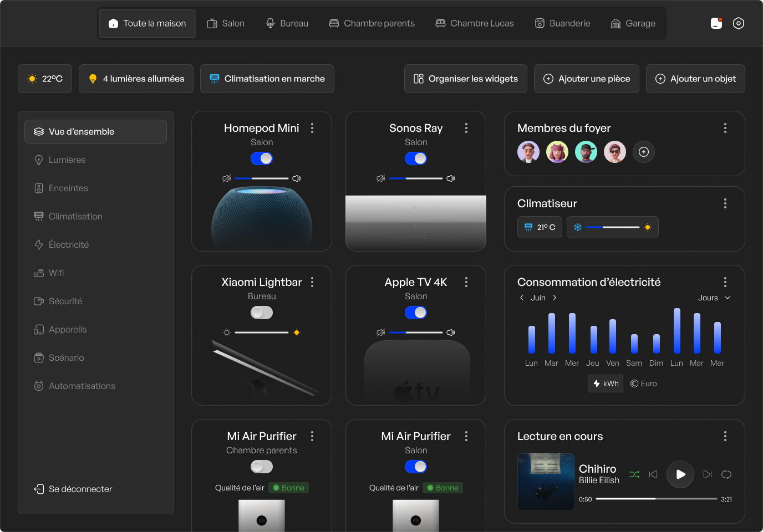Click the Organiser les widgets button
The image size is (763, 532).
point(466,79)
